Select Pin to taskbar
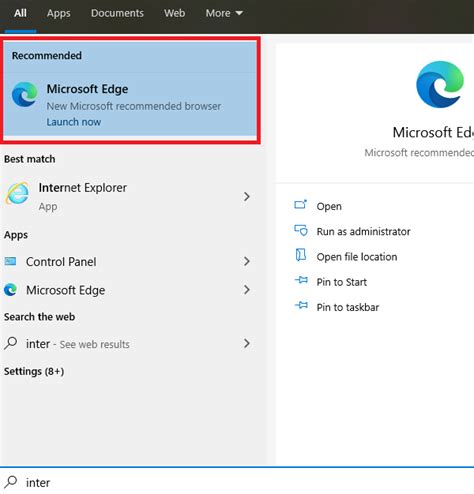The image size is (474, 494). (348, 307)
